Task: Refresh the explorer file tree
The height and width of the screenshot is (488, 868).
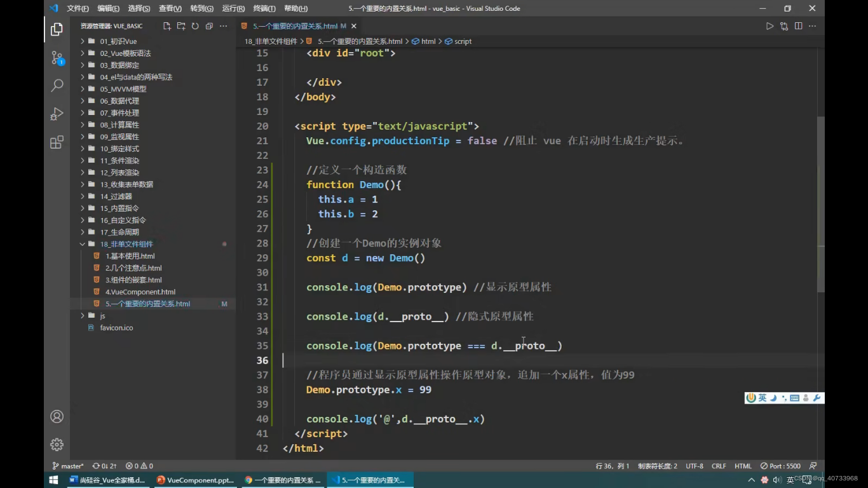Action: (195, 26)
